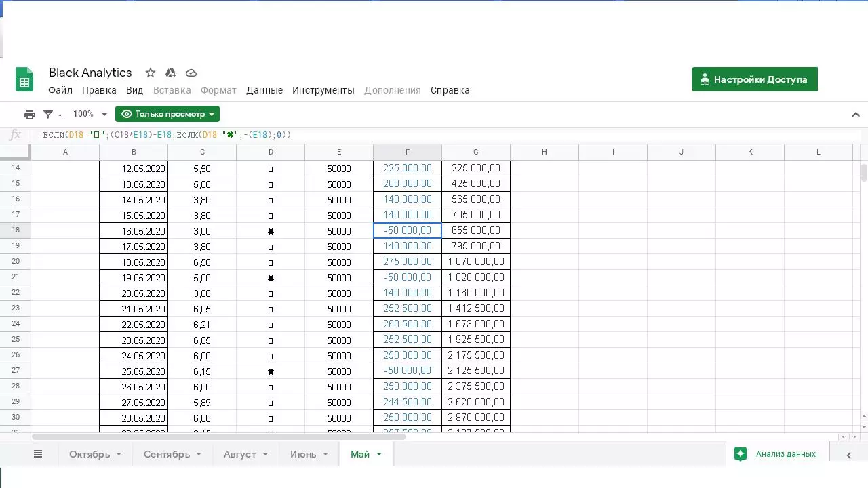Click cell 2 870 000,00

tap(476, 418)
